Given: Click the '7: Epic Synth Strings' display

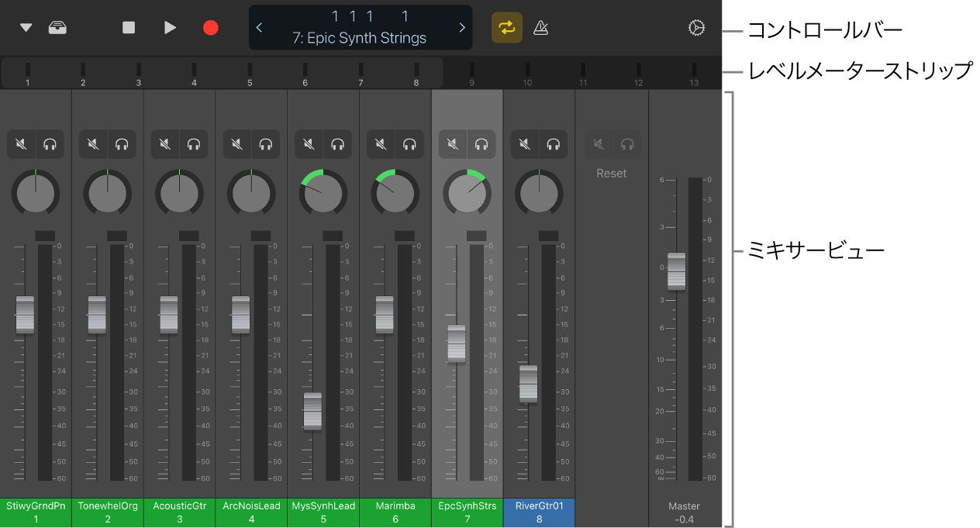Looking at the screenshot, I should (x=360, y=38).
